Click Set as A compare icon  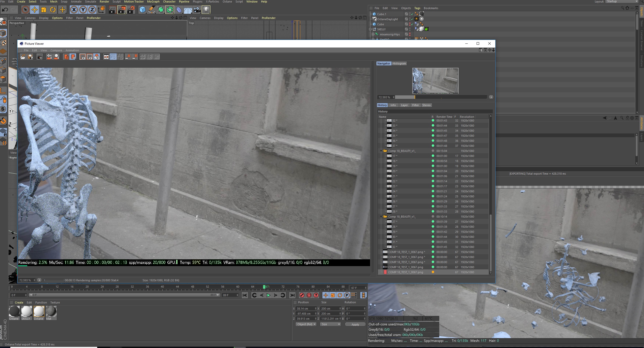[128, 57]
